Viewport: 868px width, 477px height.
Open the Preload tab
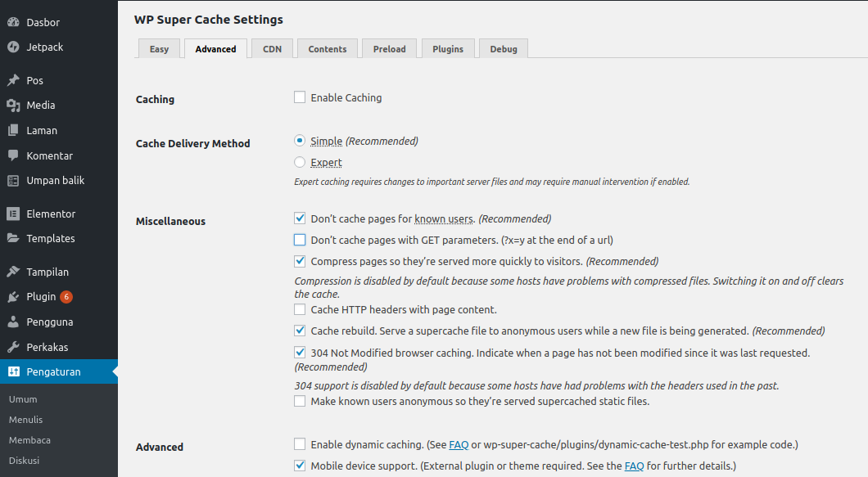389,49
